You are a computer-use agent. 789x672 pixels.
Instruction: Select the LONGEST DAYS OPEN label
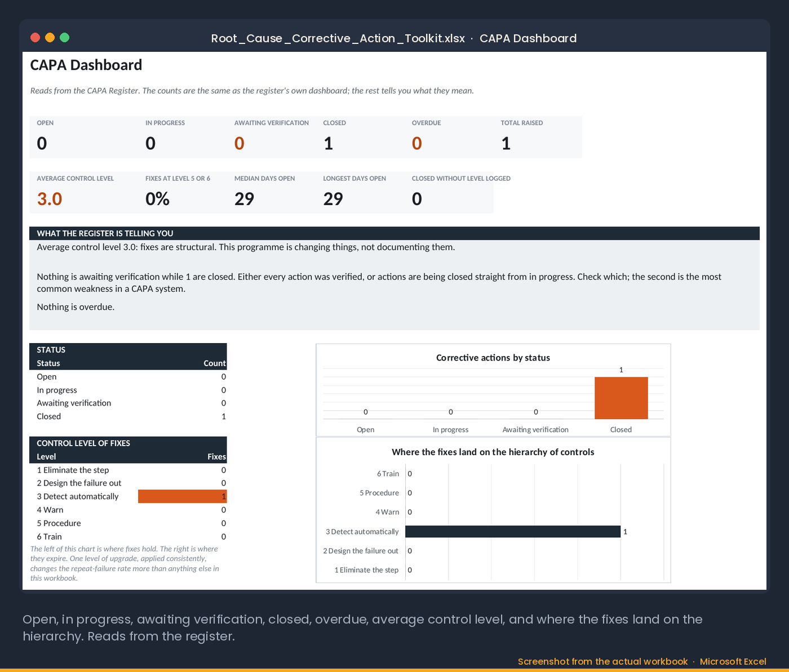point(354,179)
